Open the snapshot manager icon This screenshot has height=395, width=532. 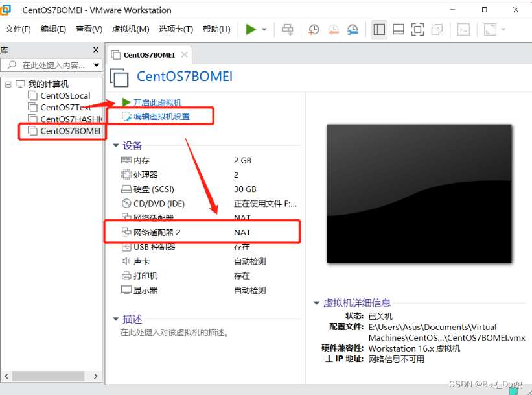[353, 30]
